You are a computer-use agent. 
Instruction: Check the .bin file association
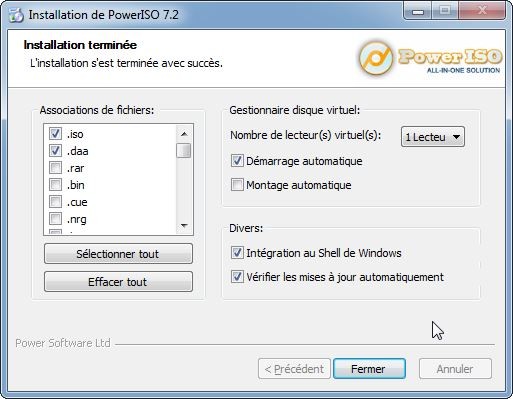click(x=55, y=185)
